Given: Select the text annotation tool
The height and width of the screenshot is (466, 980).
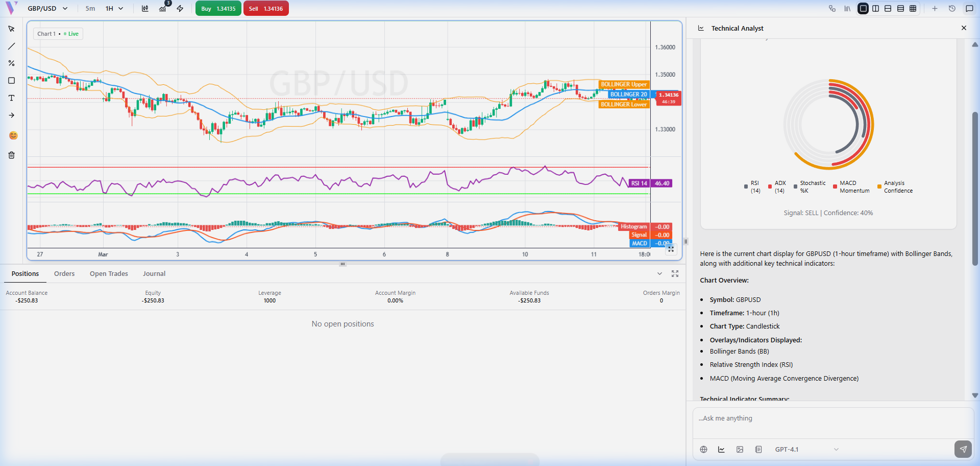Looking at the screenshot, I should pos(11,98).
